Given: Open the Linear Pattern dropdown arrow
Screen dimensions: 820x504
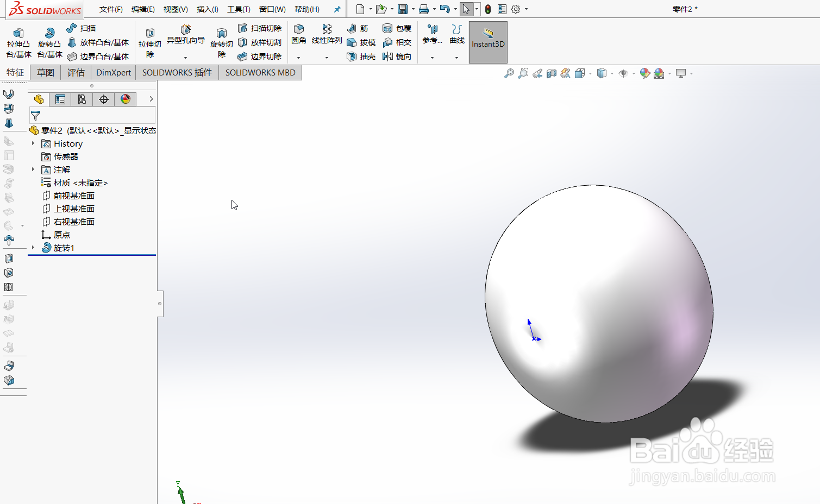Looking at the screenshot, I should [x=327, y=58].
